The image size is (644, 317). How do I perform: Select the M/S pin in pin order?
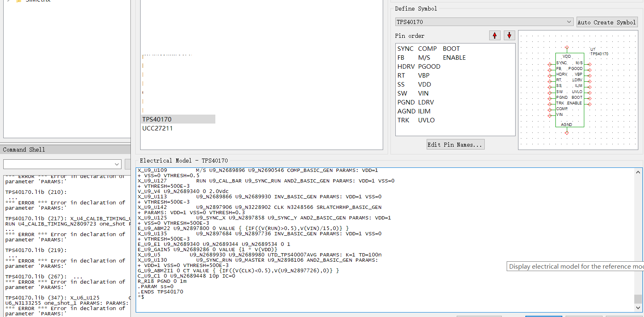click(x=424, y=58)
